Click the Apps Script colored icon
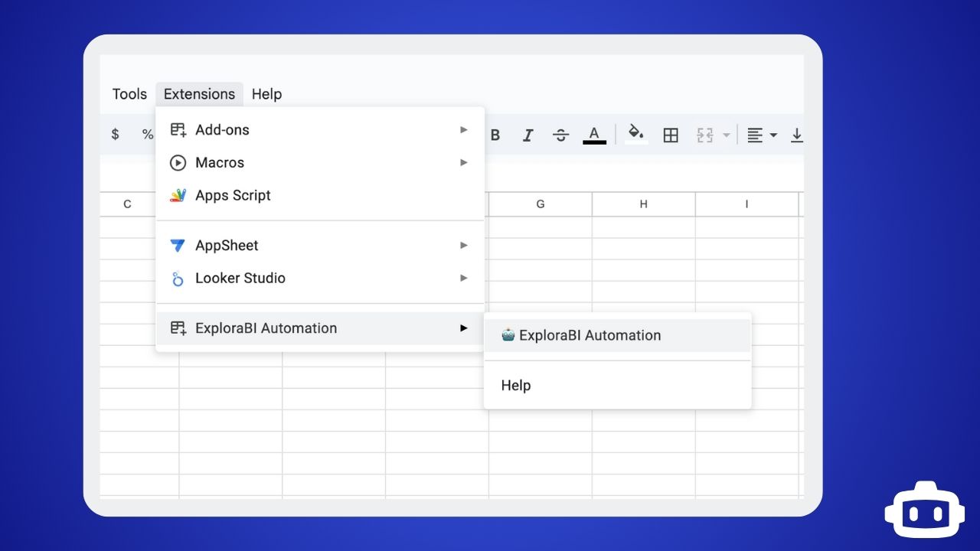980x551 pixels. point(178,195)
